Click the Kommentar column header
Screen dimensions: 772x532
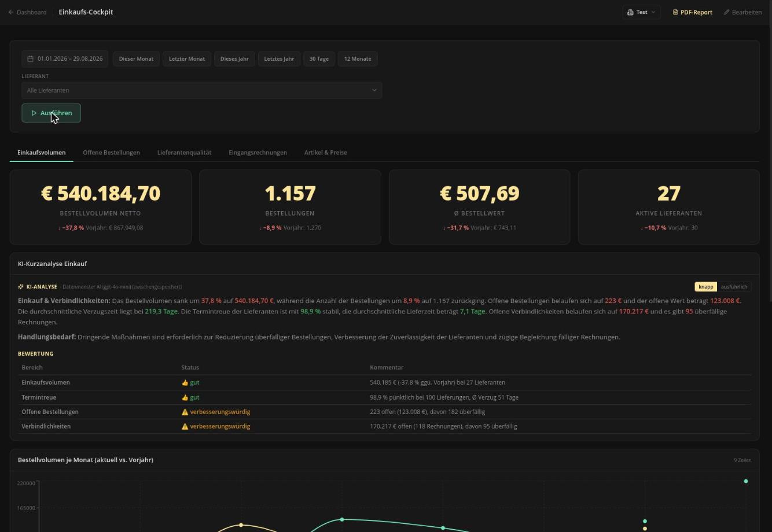pos(387,367)
